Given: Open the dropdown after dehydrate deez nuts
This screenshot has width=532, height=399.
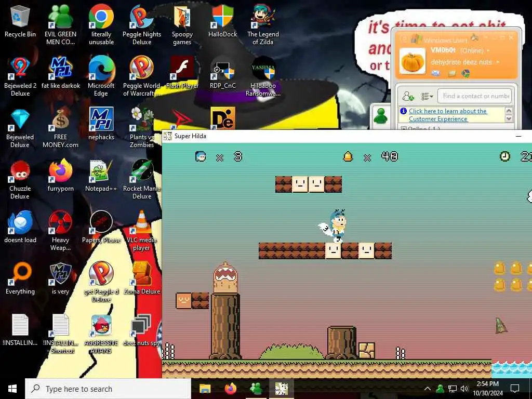Looking at the screenshot, I should click(498, 62).
